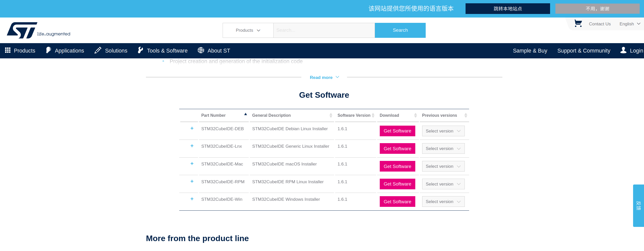Toggle sorting on General Description column
Image resolution: width=644 pixels, height=251 pixels.
331,115
